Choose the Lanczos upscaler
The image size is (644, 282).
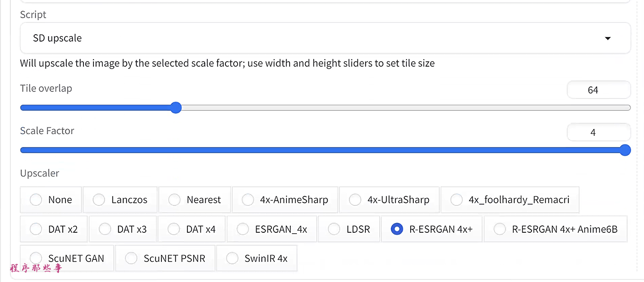click(99, 200)
